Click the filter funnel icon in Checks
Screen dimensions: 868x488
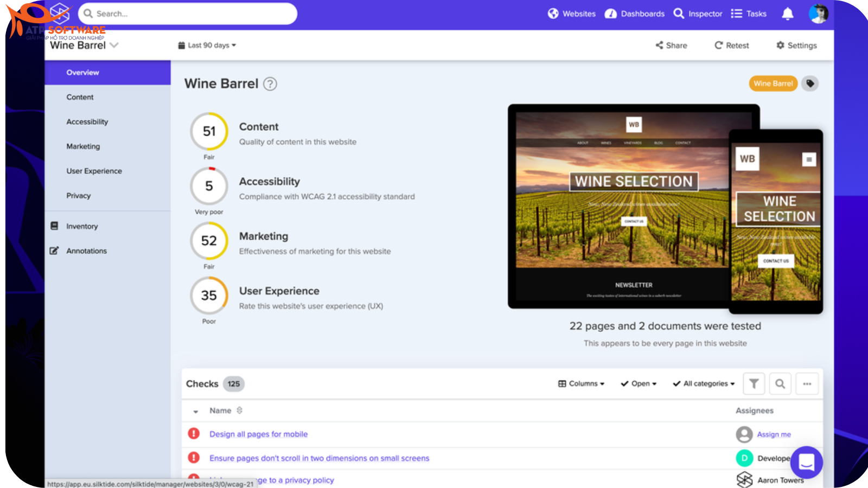click(x=754, y=384)
